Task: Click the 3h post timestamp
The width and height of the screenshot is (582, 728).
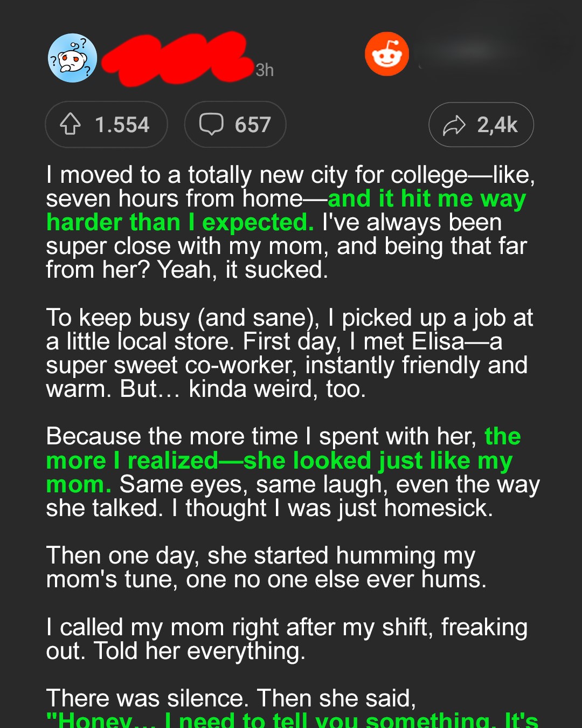Action: [x=265, y=70]
